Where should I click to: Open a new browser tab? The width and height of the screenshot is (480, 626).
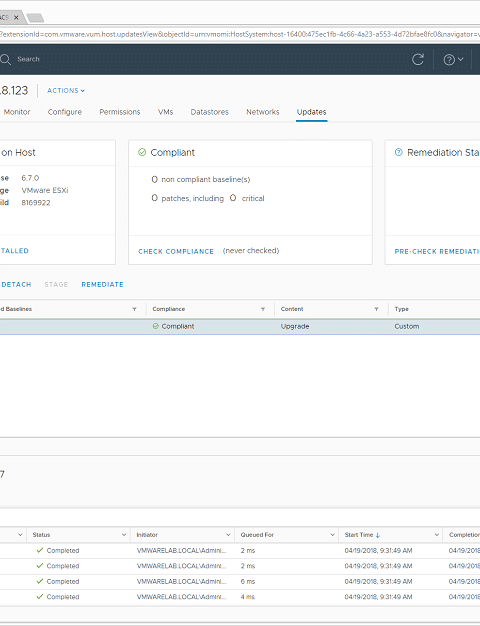[x=35, y=18]
